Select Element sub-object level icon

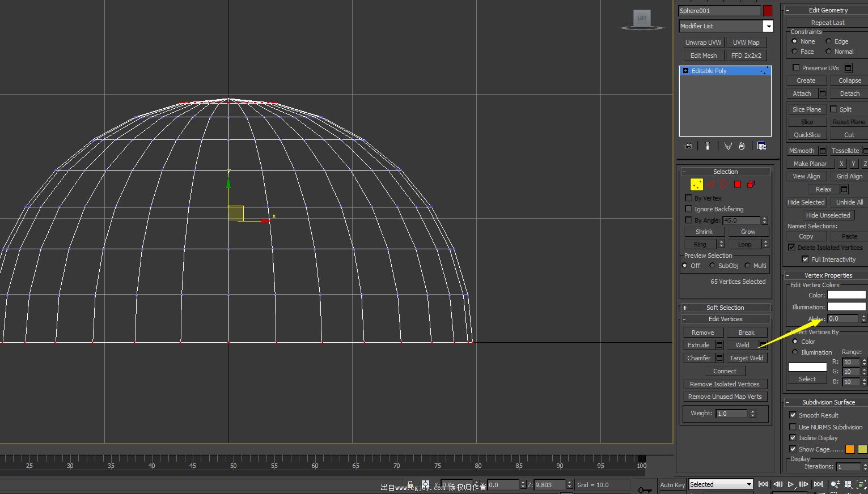coord(751,184)
